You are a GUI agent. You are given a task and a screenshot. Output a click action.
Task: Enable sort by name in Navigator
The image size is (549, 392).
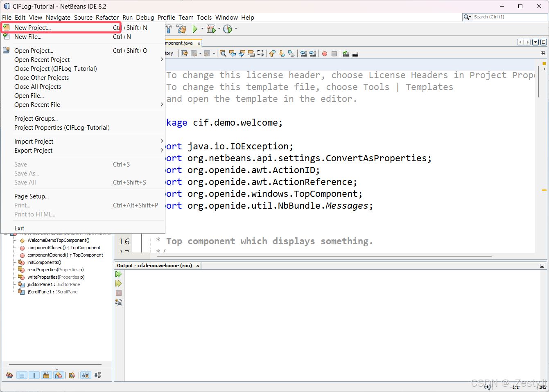click(x=85, y=375)
